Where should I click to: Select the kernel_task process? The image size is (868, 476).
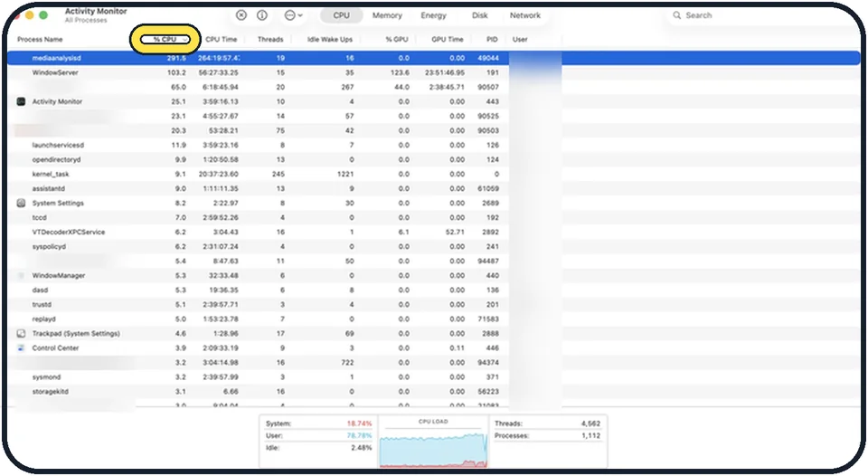tap(433, 174)
